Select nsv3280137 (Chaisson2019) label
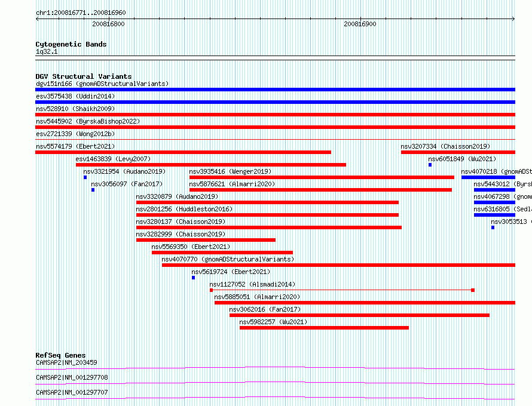The height and width of the screenshot is (406, 532). tap(181, 222)
